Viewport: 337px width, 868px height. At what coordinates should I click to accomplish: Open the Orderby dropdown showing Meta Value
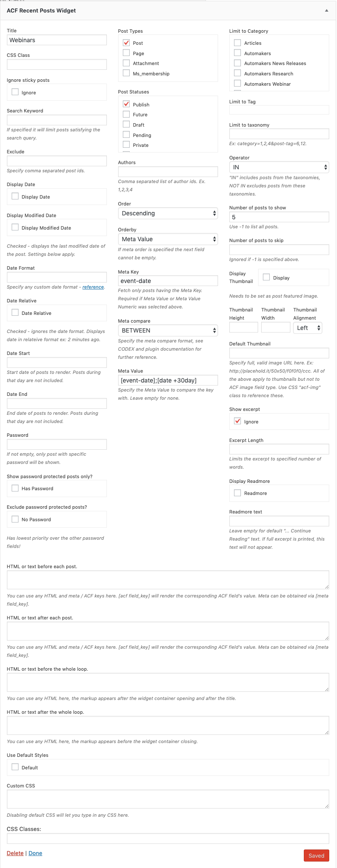click(x=168, y=239)
